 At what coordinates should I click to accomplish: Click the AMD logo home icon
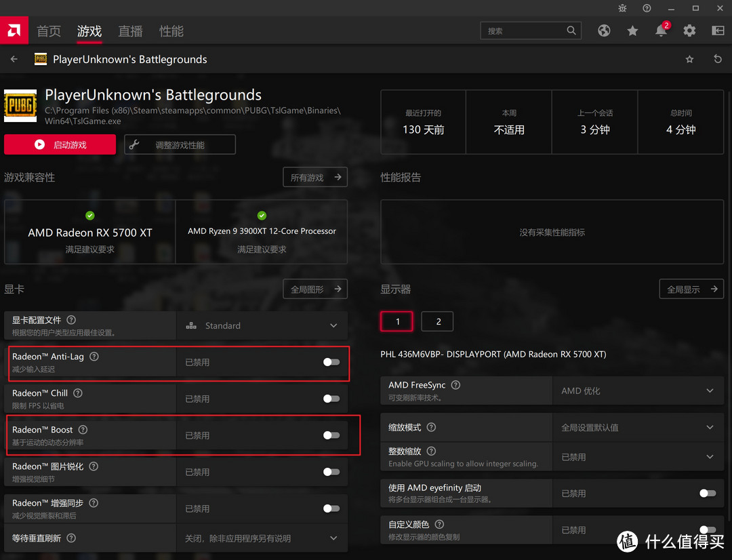tap(14, 31)
